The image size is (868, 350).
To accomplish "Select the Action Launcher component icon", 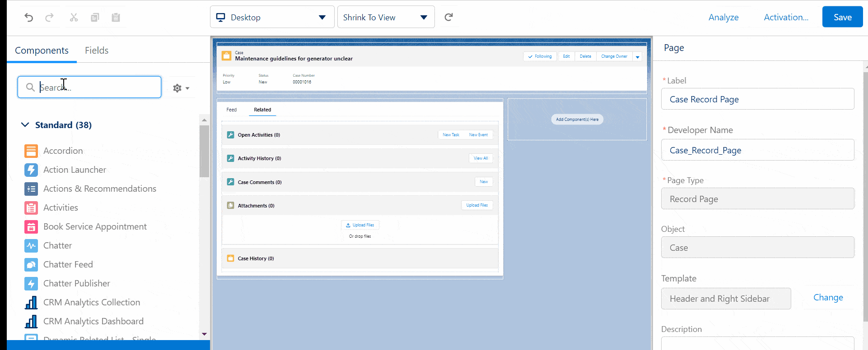I will click(x=31, y=170).
